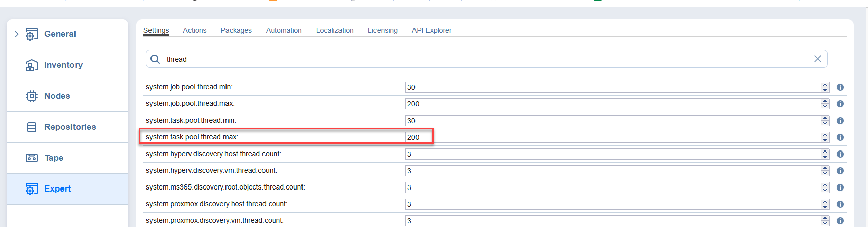
Task: Show info for system.task.pool.thread.max
Action: pos(840,137)
